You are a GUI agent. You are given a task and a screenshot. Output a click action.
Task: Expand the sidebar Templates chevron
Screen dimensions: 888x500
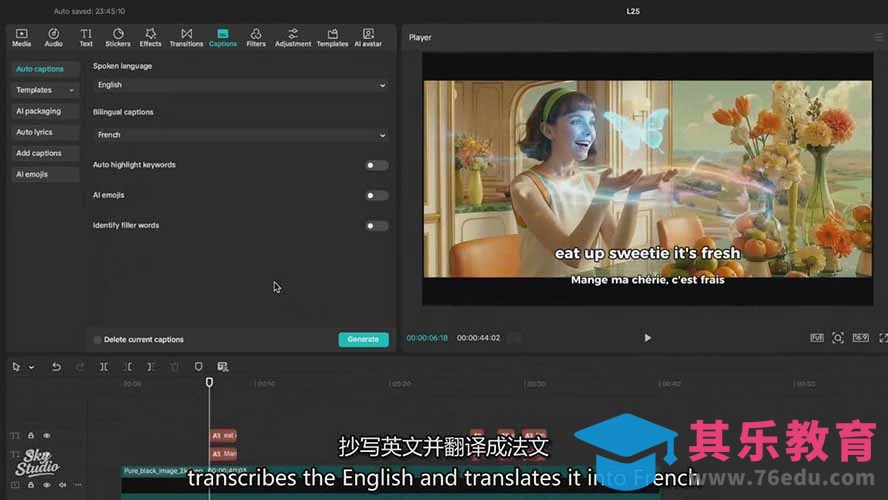coord(71,91)
